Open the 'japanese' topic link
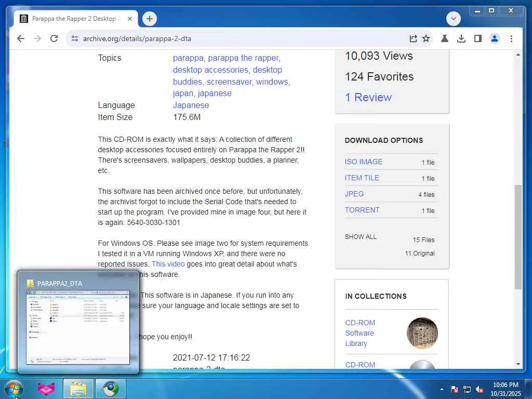 (x=215, y=94)
